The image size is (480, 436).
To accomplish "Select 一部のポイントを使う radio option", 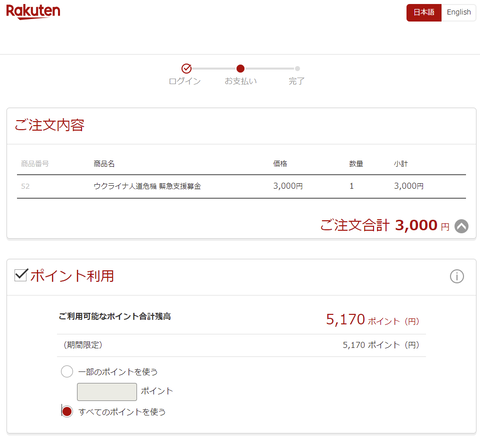I will pos(67,371).
